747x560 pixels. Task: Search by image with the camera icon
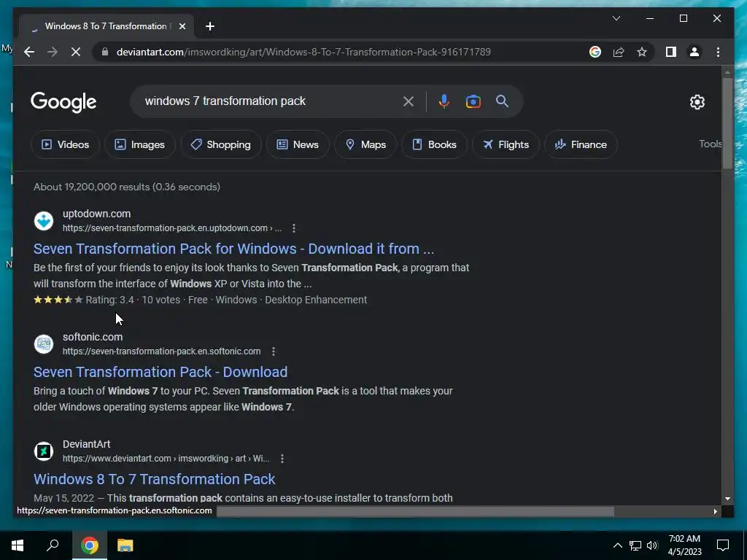click(473, 101)
